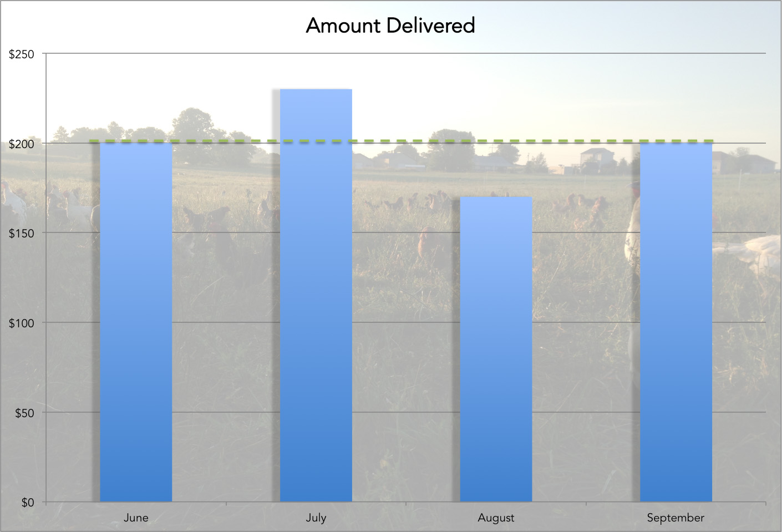
Task: Click the August x-axis label
Action: pos(496,518)
